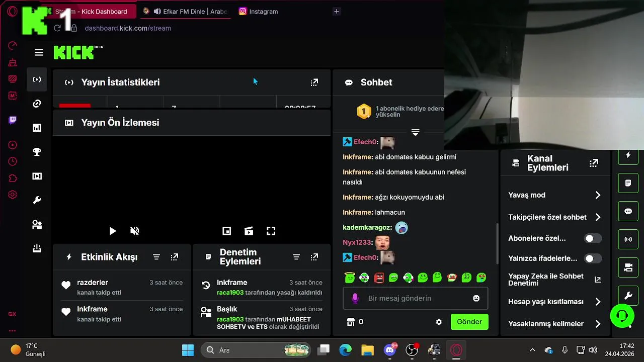Open Opera GX sidebar settings gear
The width and height of the screenshot is (644, 362).
pyautogui.click(x=13, y=195)
